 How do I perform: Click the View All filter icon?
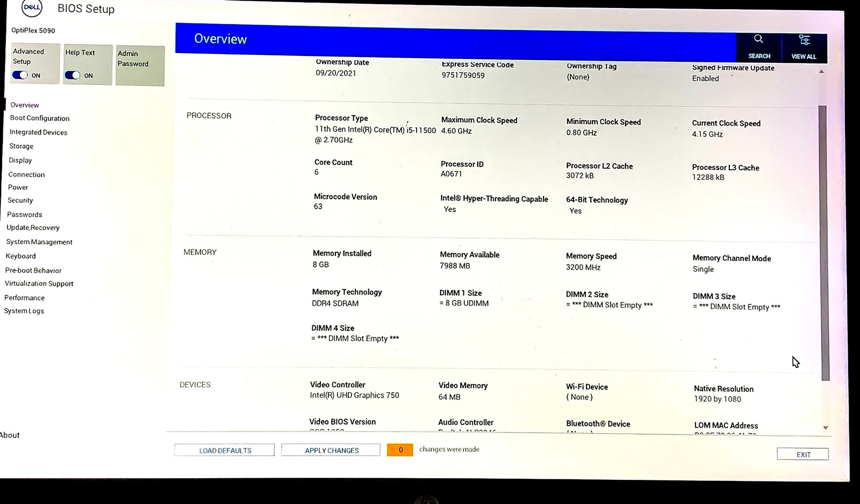click(x=804, y=40)
